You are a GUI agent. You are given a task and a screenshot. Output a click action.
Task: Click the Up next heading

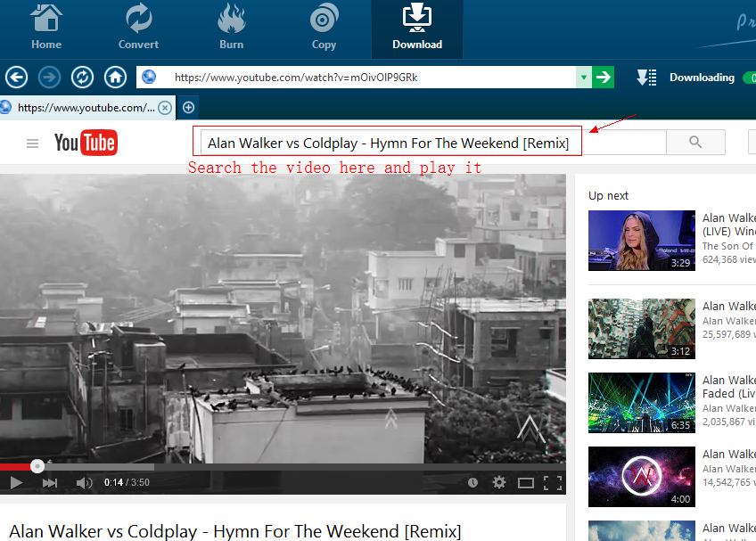click(x=609, y=196)
